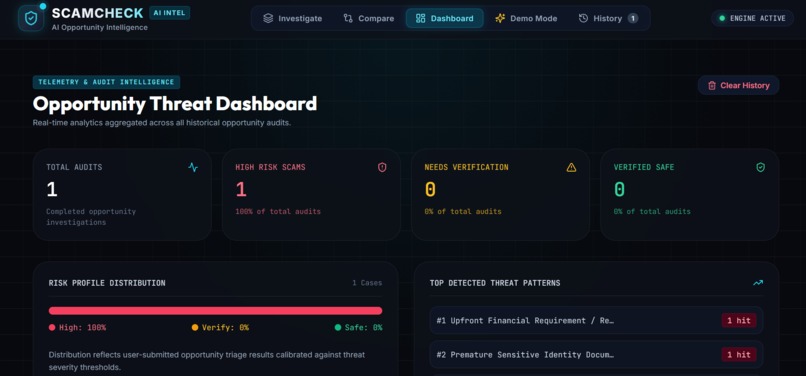Open the #2 Premature Sensitive Identity row

click(x=596, y=354)
